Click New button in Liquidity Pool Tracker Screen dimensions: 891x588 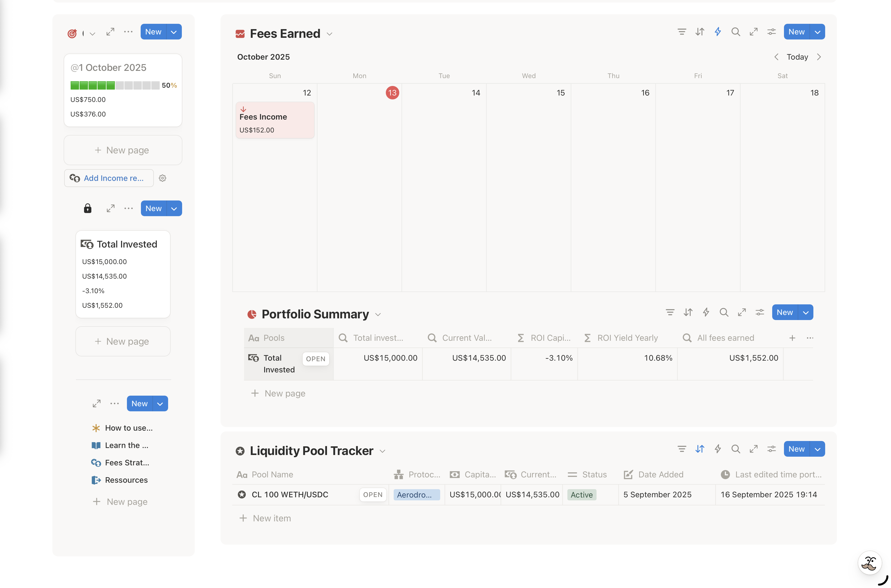(x=797, y=449)
